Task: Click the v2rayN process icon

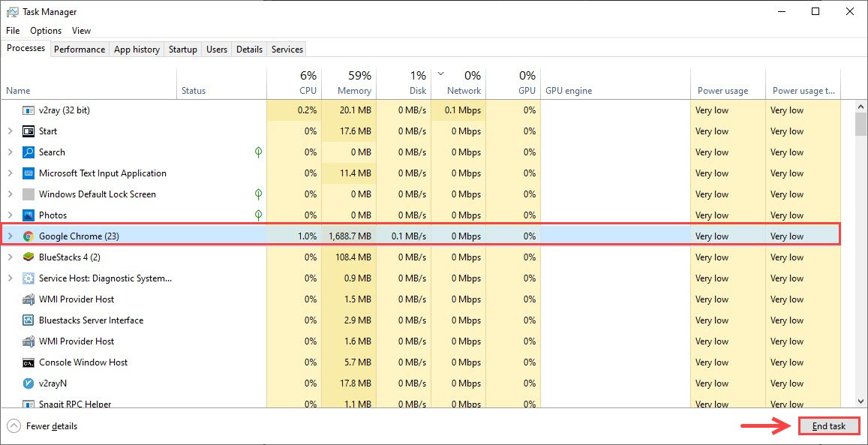Action: pyautogui.click(x=29, y=383)
